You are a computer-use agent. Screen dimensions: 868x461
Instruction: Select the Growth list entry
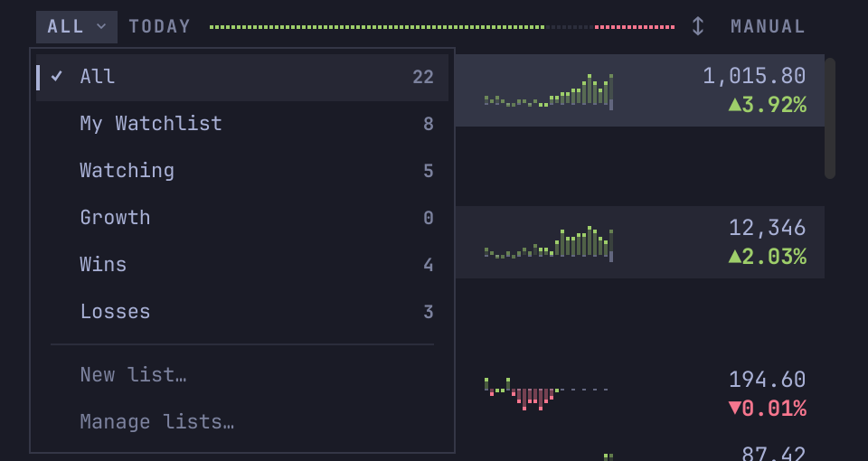pos(242,218)
